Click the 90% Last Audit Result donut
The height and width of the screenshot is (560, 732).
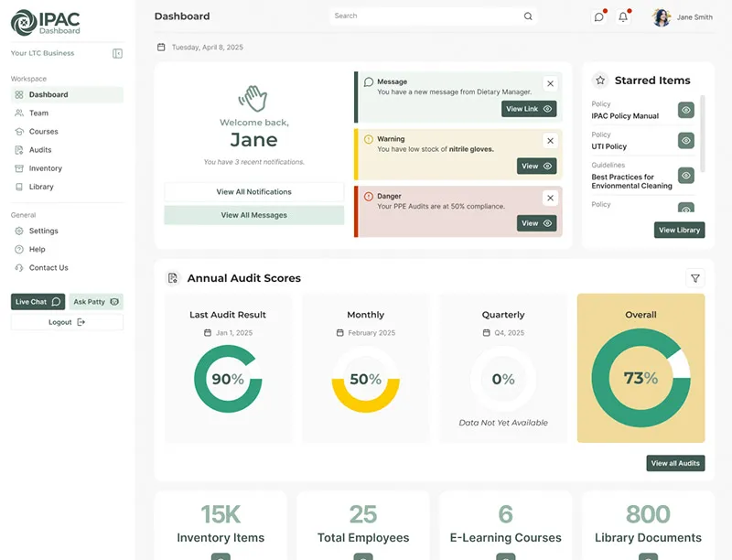[228, 379]
